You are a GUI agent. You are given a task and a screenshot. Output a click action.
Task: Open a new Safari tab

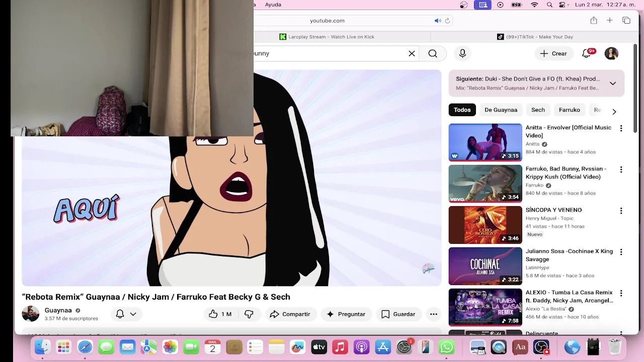pyautogui.click(x=610, y=21)
